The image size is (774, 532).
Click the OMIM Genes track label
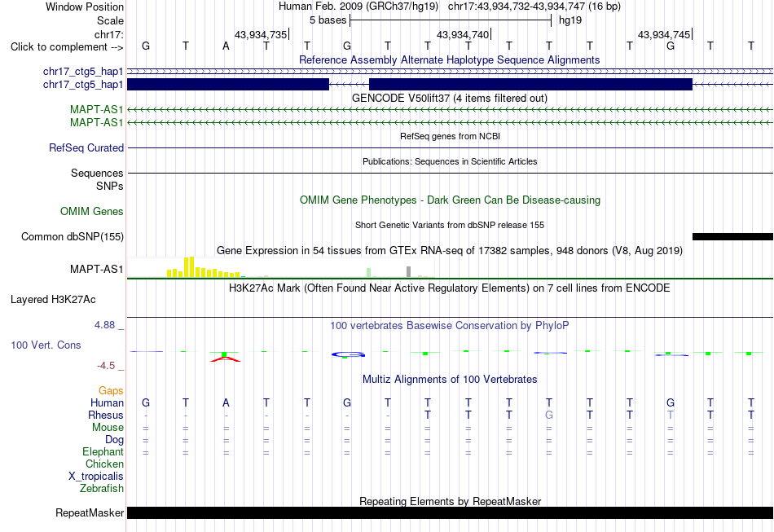pos(92,211)
